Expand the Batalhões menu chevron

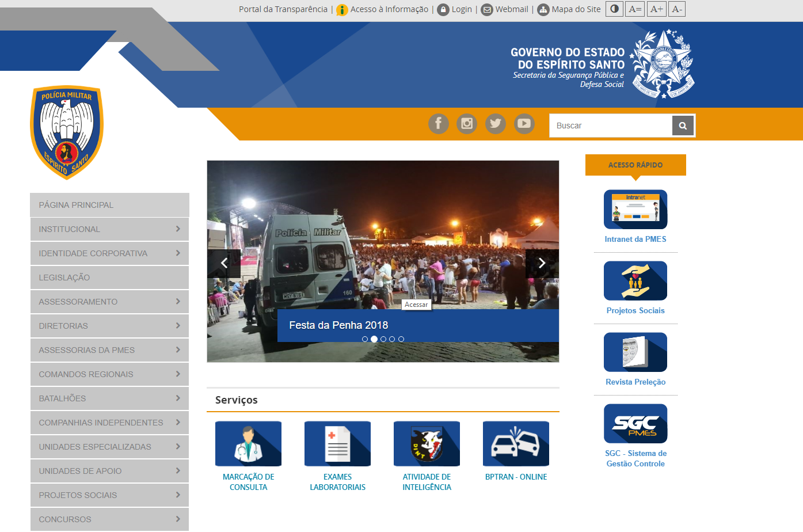tap(178, 398)
